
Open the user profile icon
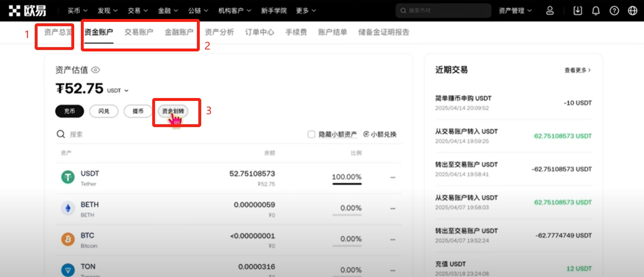click(550, 10)
